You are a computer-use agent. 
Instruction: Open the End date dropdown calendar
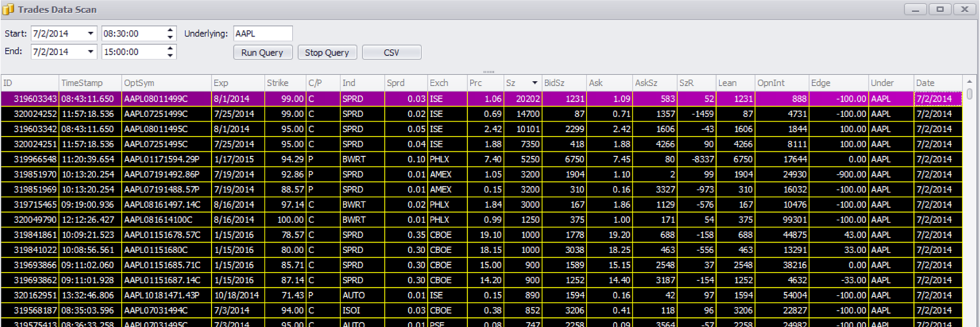90,52
